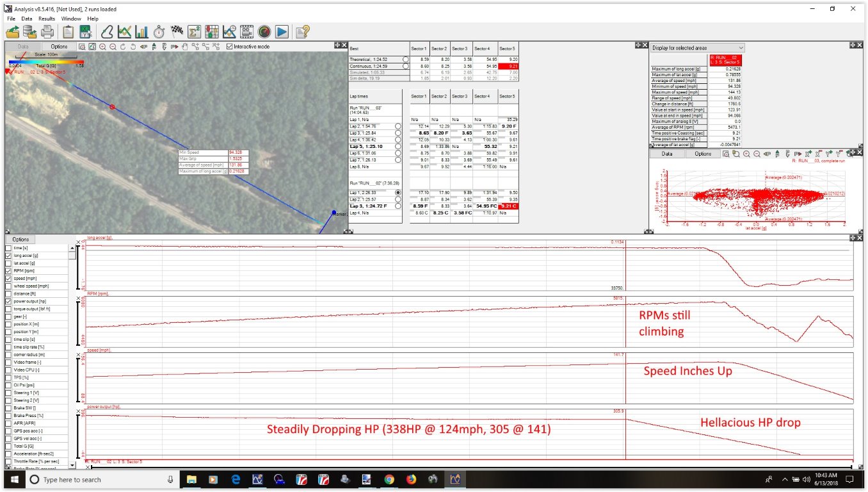Check the lat accel [g] variable

8,263
